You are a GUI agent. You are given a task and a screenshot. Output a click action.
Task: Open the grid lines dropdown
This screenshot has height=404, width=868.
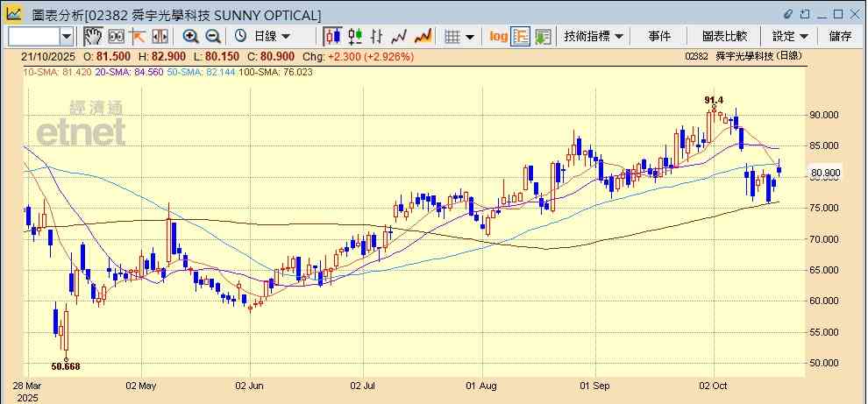pos(459,36)
